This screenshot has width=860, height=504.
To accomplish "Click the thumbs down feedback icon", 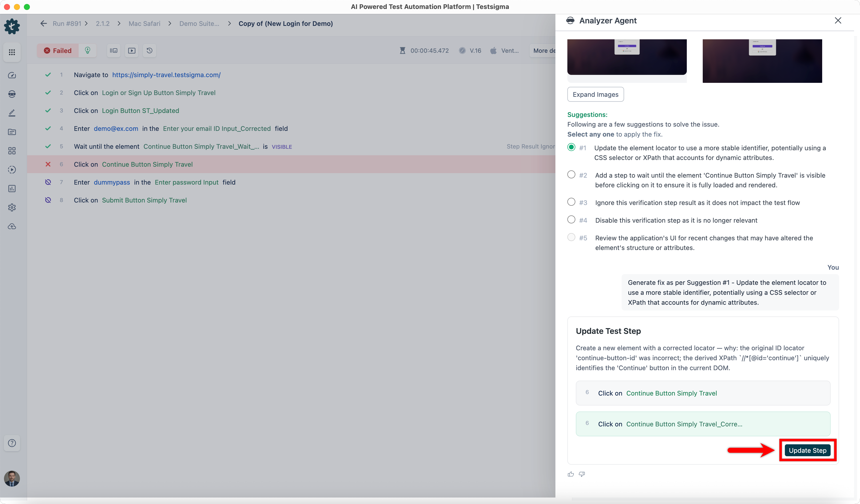I will click(582, 474).
